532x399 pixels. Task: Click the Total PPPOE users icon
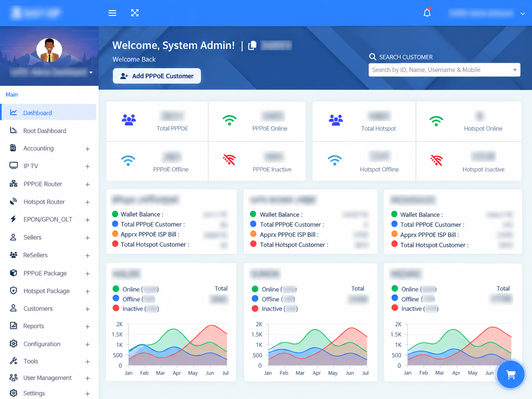pos(129,120)
